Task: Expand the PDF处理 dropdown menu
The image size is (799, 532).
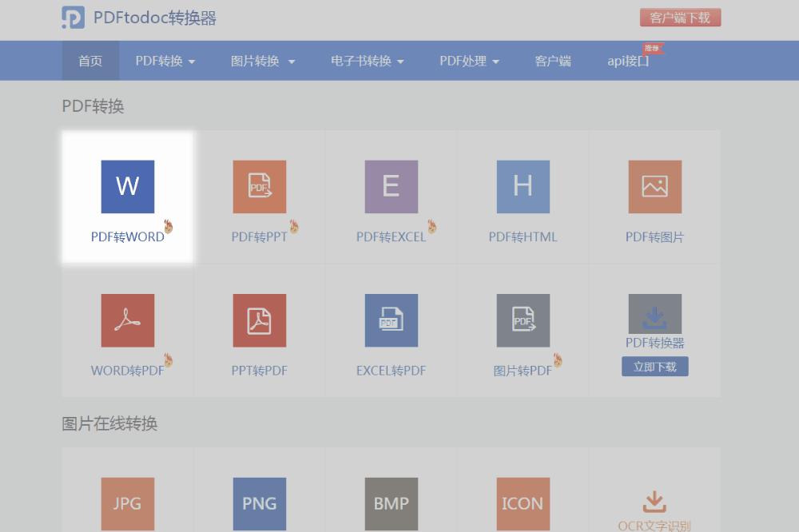Action: [469, 61]
